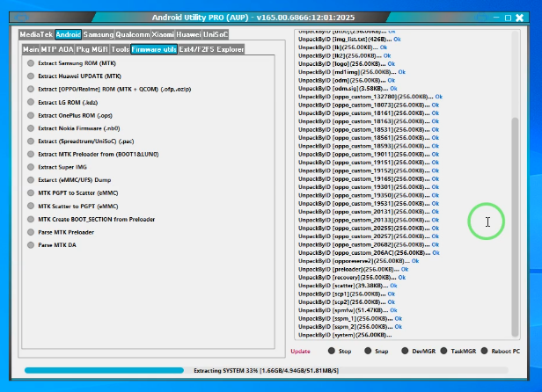The width and height of the screenshot is (542, 392).
Task: Open DevMGR device manager
Action: tap(418, 352)
